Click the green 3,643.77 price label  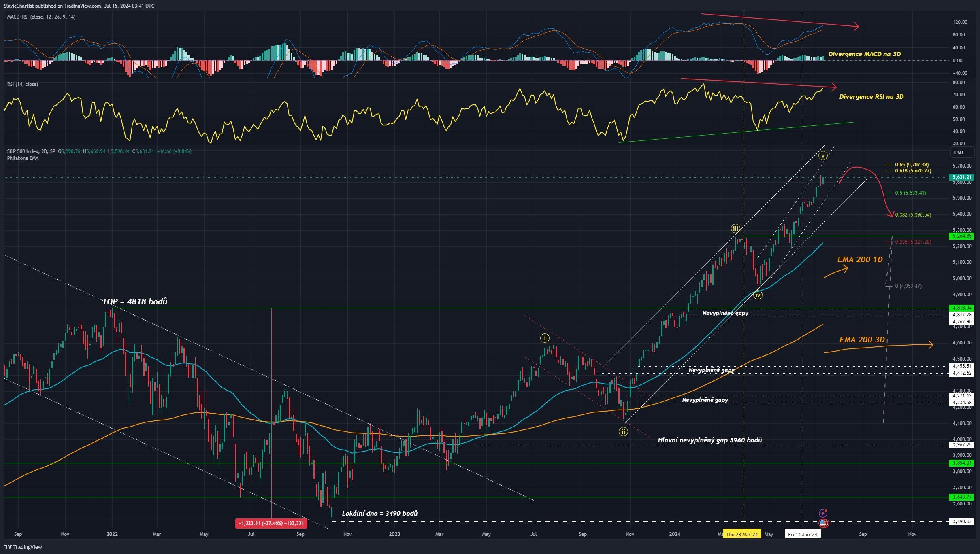pyautogui.click(x=961, y=497)
